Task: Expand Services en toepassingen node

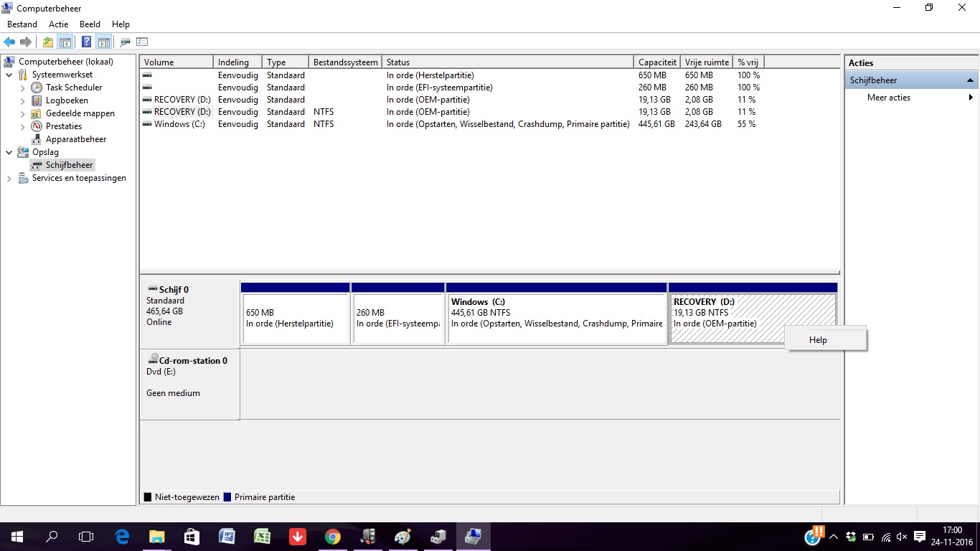Action: (9, 179)
